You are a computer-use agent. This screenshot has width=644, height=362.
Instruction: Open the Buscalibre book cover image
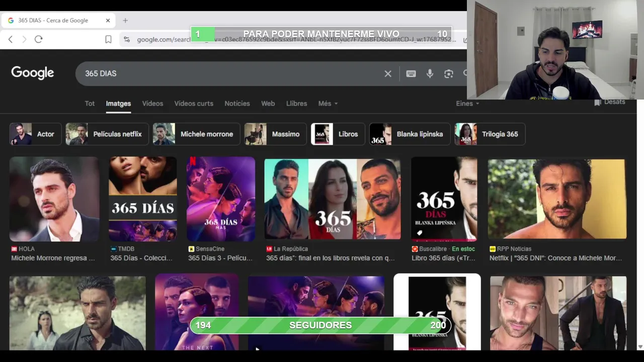click(444, 199)
